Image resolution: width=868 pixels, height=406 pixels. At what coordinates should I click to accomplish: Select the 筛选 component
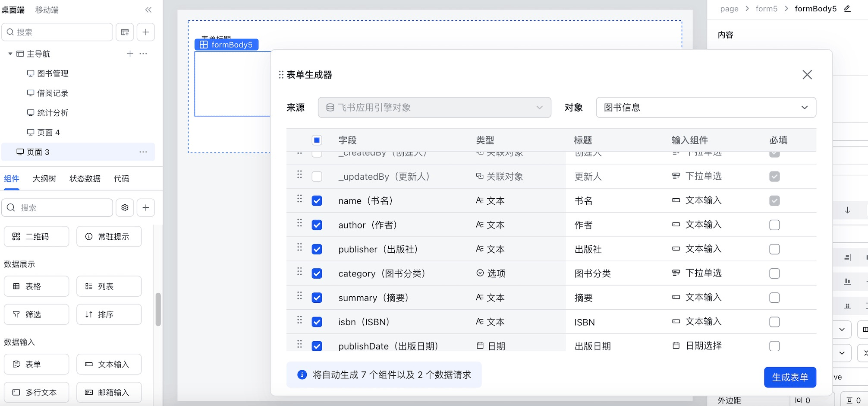[x=37, y=314]
